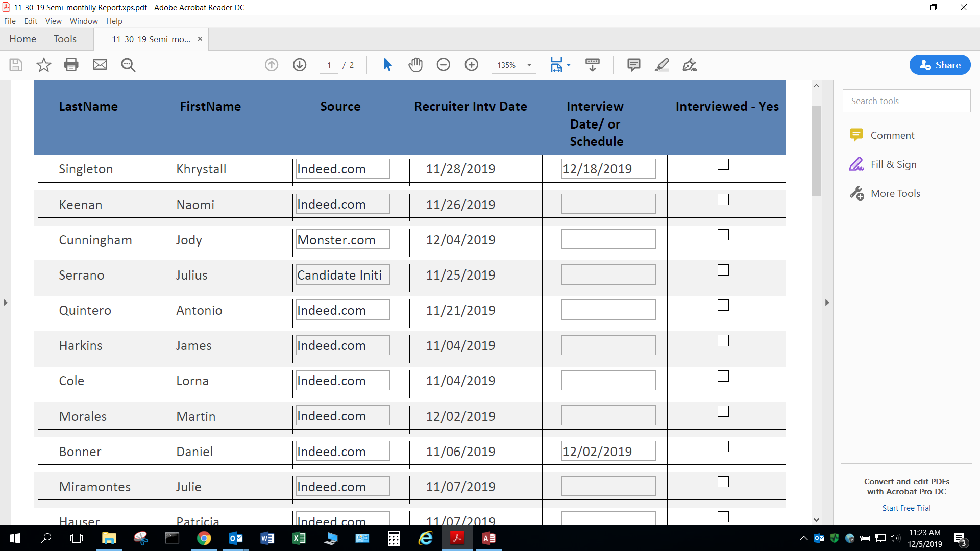This screenshot has width=980, height=551.
Task: Tick Interviewed box for Serrano
Action: pos(723,270)
